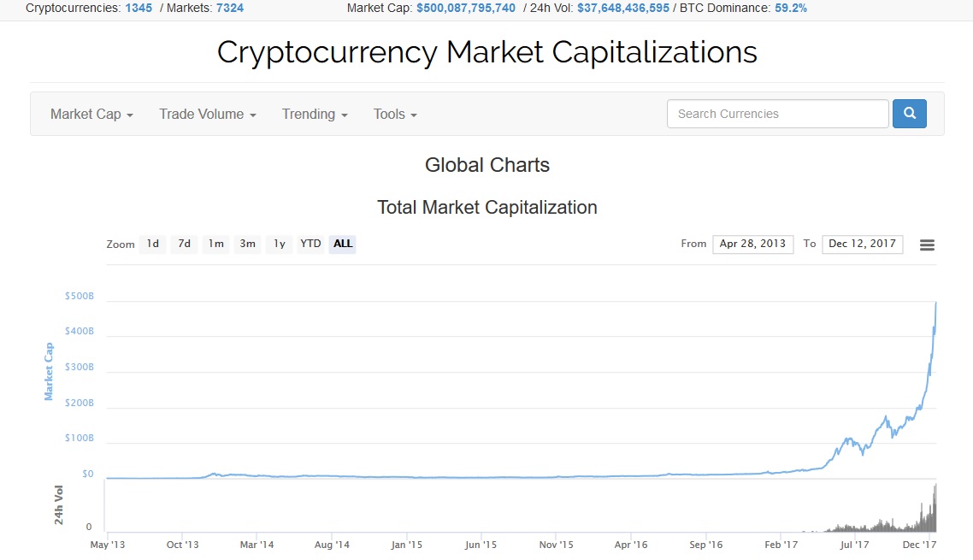Set chart zoom to 3m

(248, 244)
